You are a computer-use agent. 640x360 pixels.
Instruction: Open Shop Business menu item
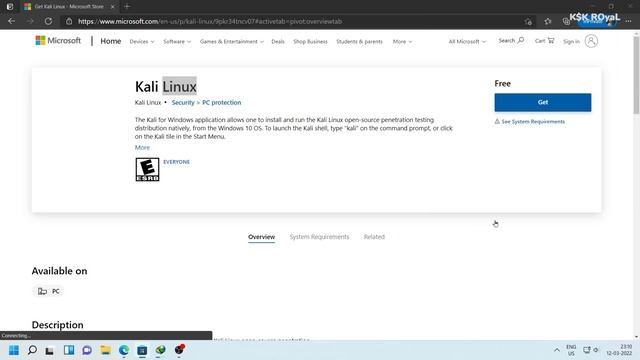310,42
